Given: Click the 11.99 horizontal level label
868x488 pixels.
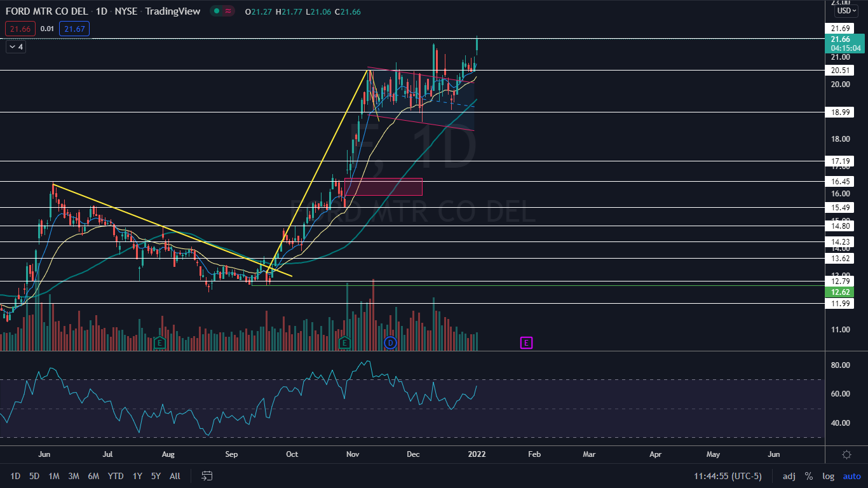Looking at the screenshot, I should coord(841,304).
